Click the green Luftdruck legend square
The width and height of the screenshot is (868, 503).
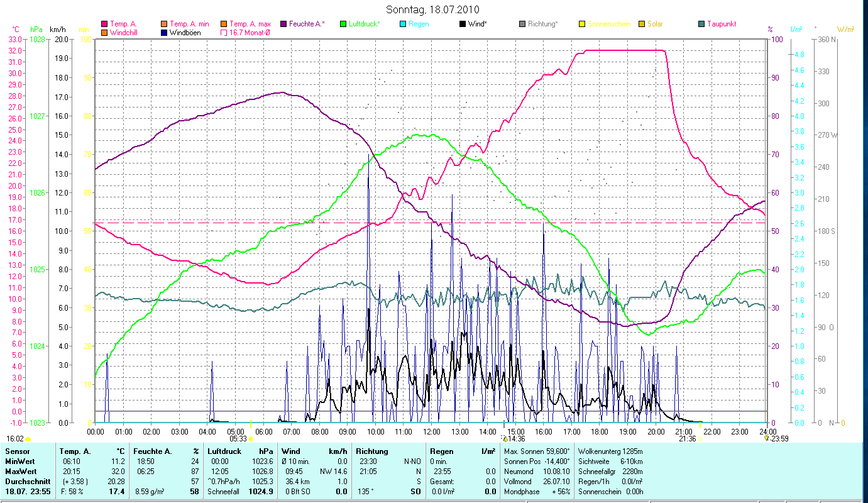coord(343,25)
